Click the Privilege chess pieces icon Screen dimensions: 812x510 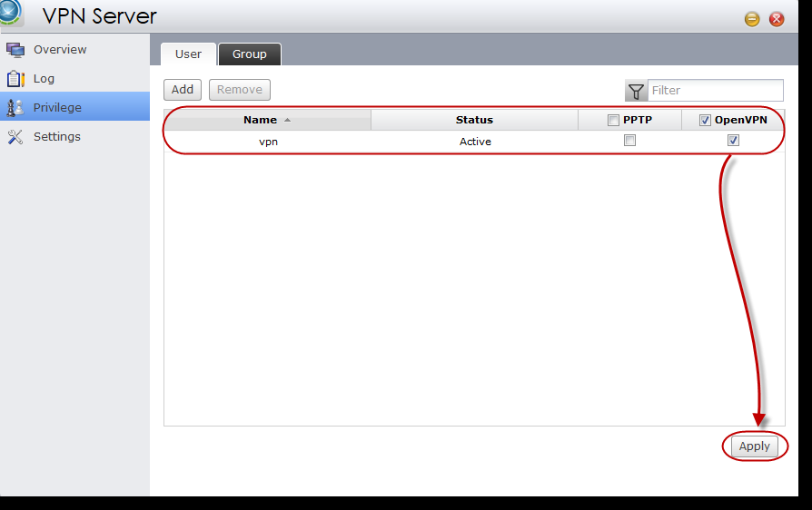[15, 108]
